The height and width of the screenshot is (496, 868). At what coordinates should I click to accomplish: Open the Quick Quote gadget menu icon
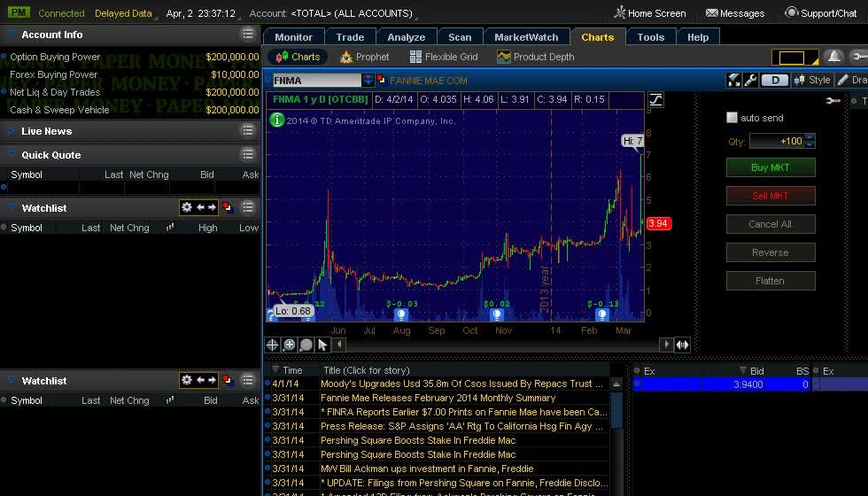(247, 154)
